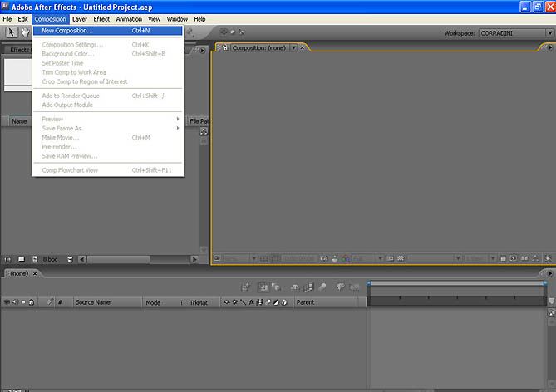Click the show channel icon in viewer
The height and width of the screenshot is (392, 556).
[346, 258]
